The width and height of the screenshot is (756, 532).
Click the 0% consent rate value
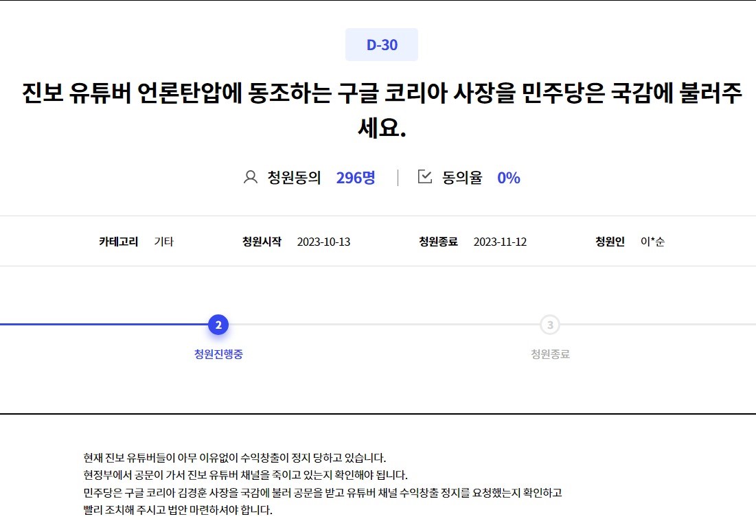pos(509,178)
